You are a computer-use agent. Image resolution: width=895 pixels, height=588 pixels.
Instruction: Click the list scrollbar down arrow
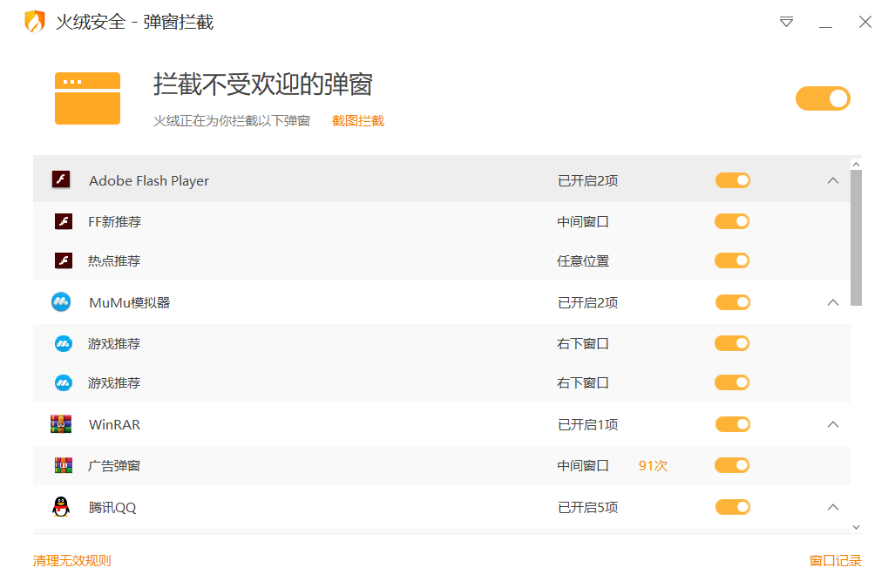(x=856, y=527)
